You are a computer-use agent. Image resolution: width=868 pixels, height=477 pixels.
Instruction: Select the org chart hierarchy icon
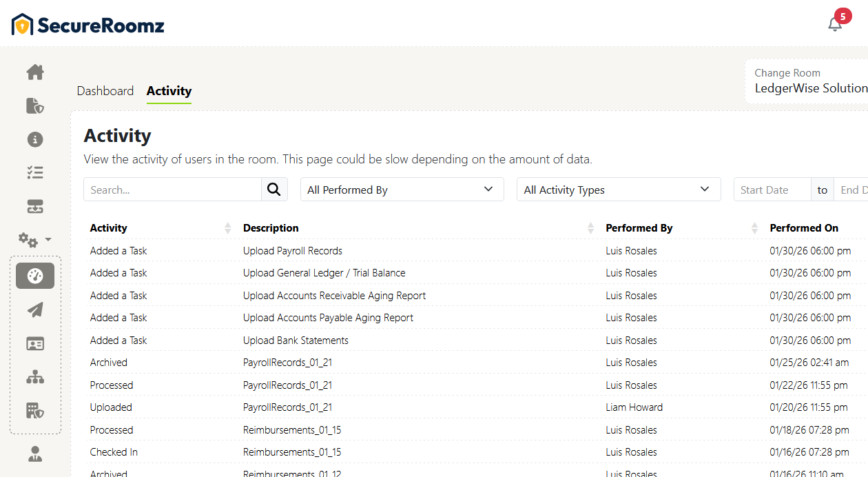[34, 376]
